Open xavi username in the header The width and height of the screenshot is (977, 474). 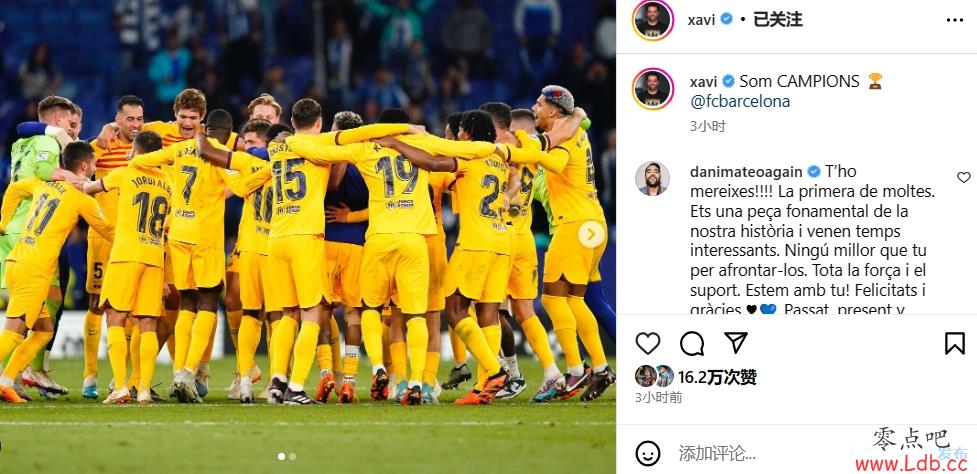pos(701,20)
